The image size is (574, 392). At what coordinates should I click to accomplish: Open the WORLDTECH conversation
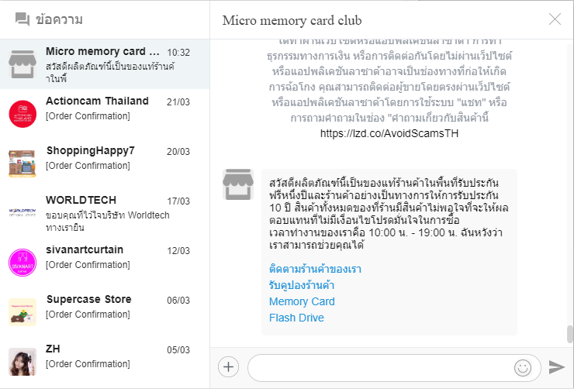(x=105, y=213)
